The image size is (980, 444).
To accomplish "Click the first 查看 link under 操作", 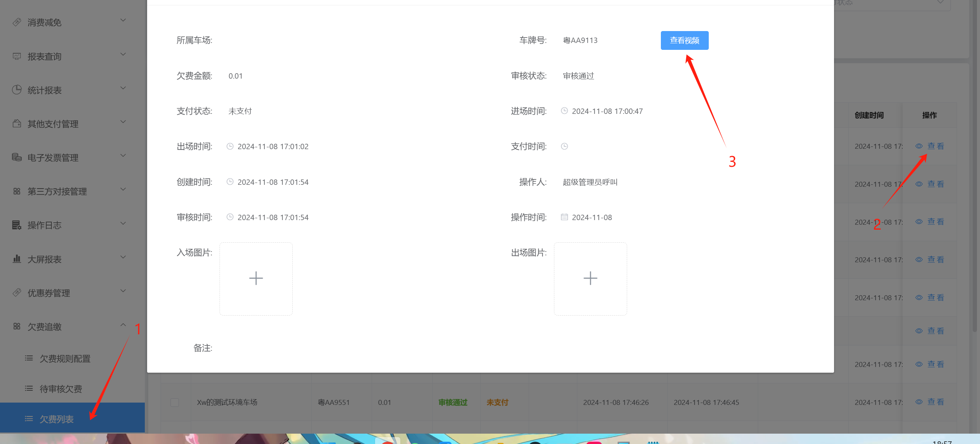I will [x=930, y=146].
